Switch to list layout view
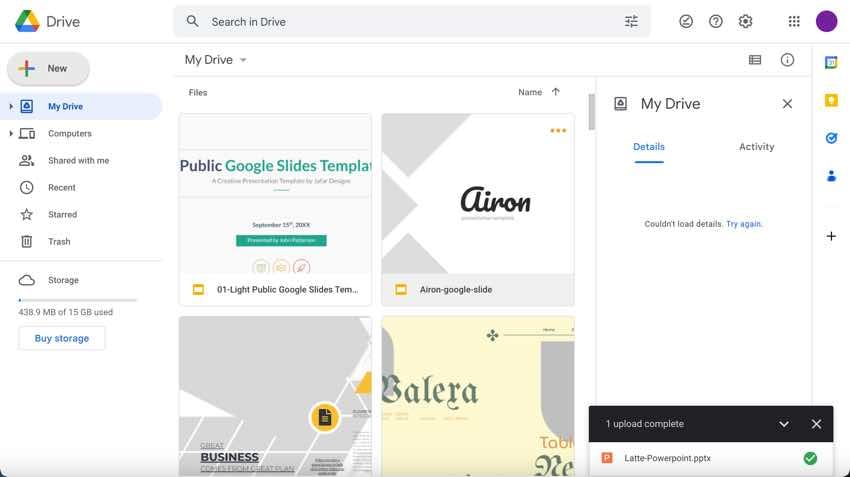850x477 pixels. (755, 60)
